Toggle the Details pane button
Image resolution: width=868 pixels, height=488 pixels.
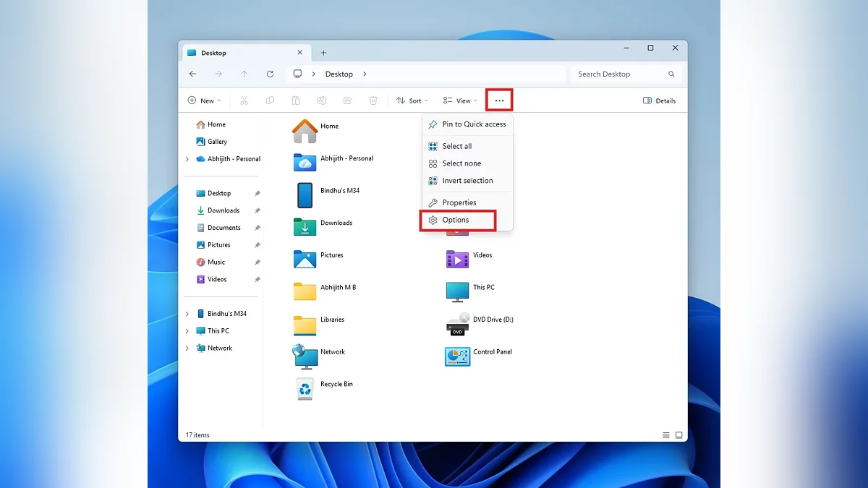click(x=659, y=100)
